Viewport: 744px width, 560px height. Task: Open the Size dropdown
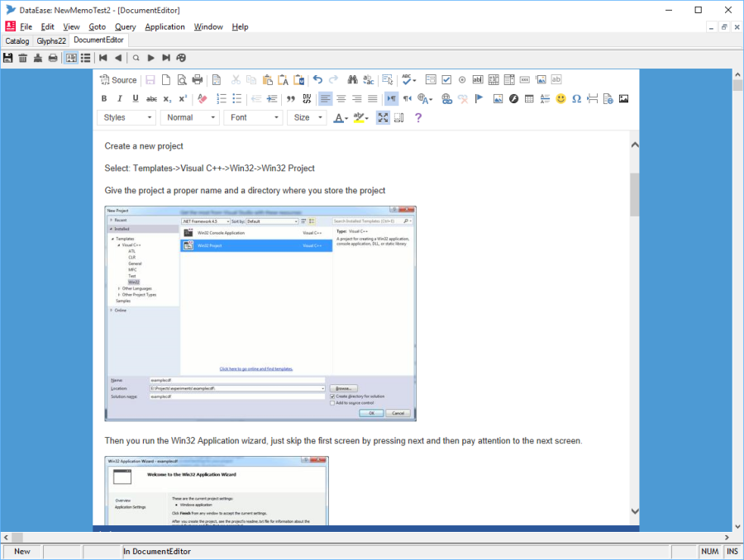point(307,117)
